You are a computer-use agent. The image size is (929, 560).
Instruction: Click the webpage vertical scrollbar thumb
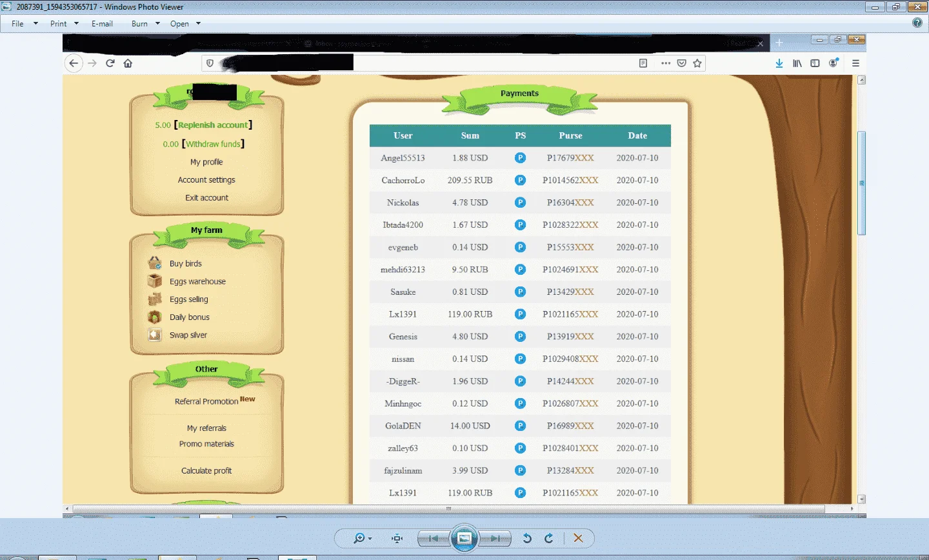tap(861, 183)
